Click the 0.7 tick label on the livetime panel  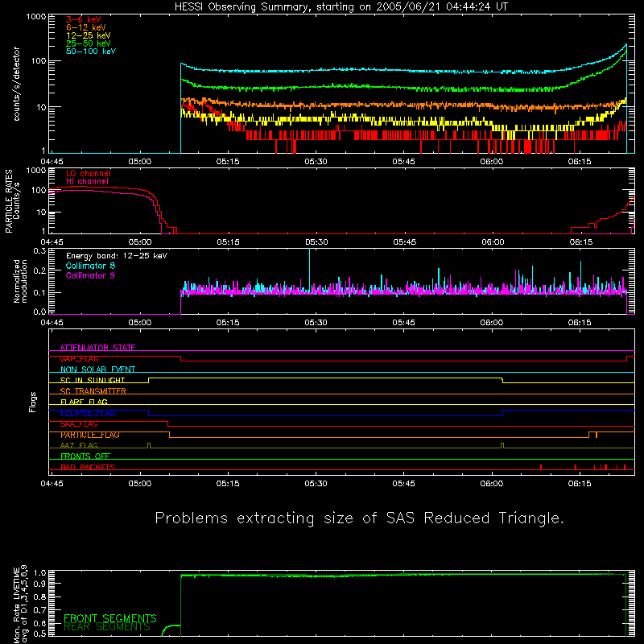[39, 609]
